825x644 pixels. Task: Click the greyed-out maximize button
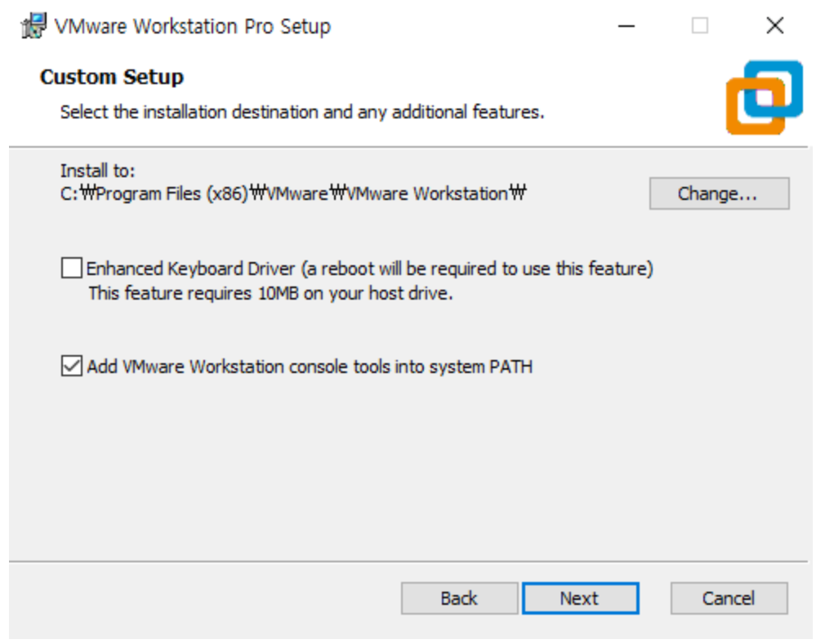[700, 26]
